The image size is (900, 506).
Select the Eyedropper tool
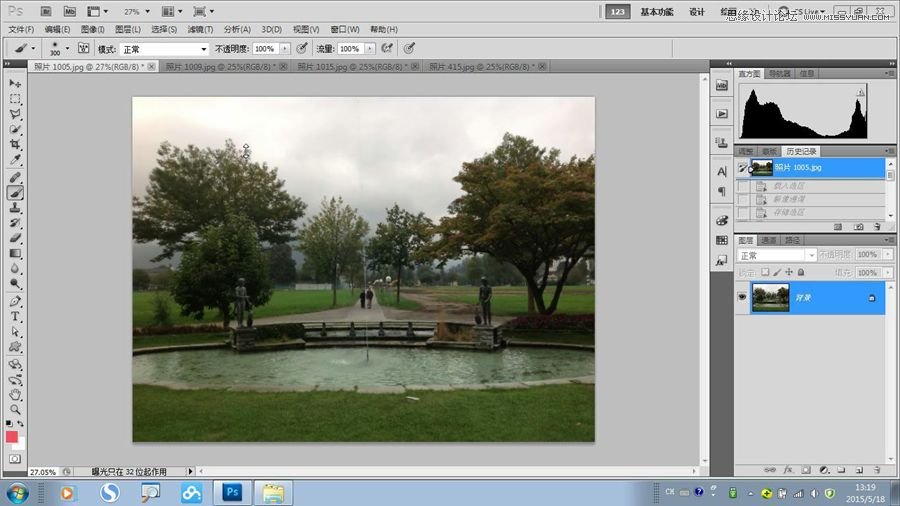pos(15,160)
